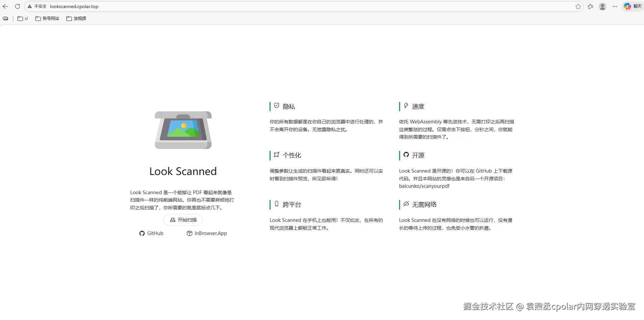Open the 发视频 bookmarks folder
The image size is (644, 320).
[76, 19]
